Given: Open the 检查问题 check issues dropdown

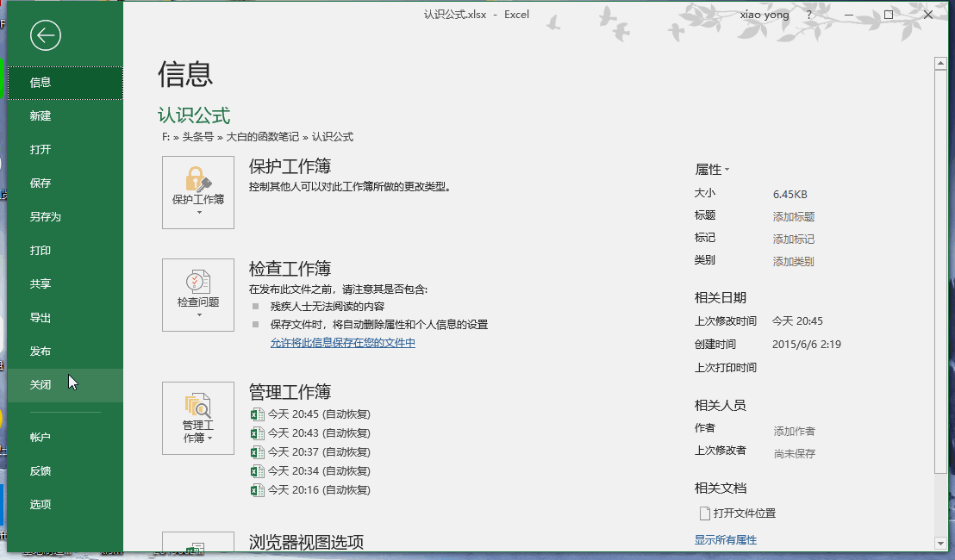Looking at the screenshot, I should pos(198,296).
